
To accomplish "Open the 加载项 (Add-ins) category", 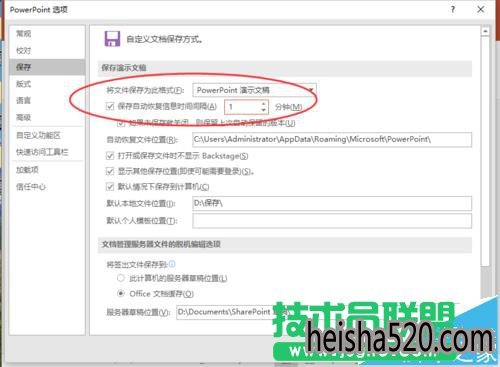I will click(27, 170).
